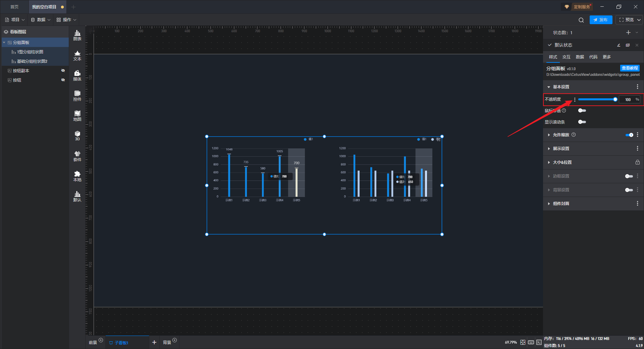
Task: Open the 控件 widget component library
Action: click(x=77, y=96)
